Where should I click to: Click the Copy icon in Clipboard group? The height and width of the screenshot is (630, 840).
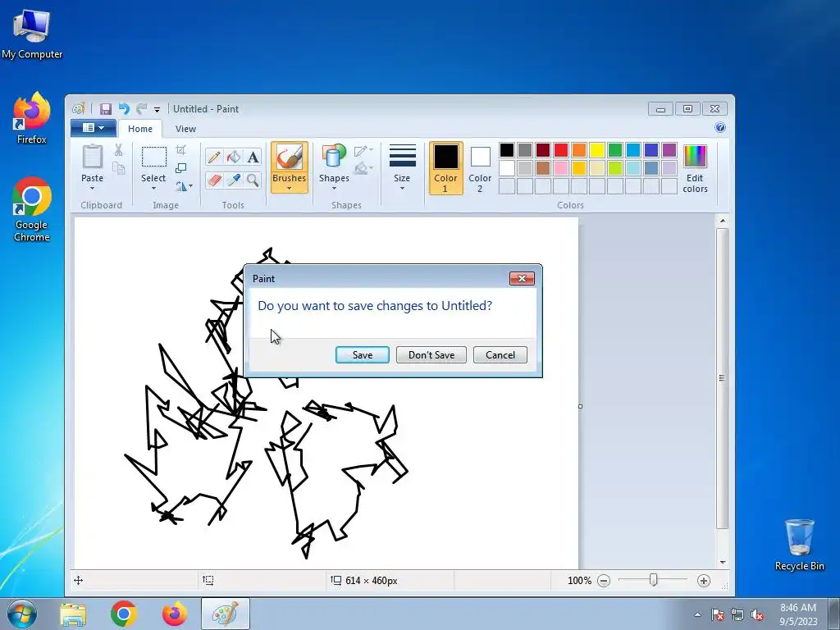click(118, 169)
